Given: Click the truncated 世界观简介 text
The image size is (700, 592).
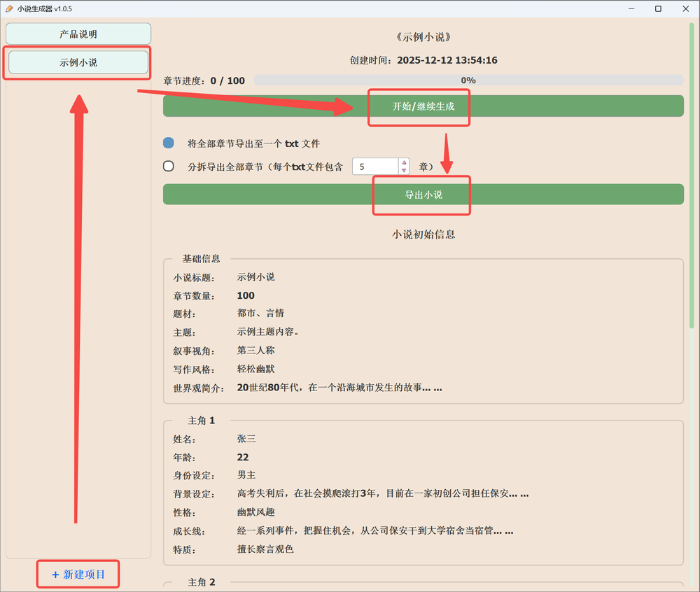Looking at the screenshot, I should pyautogui.click(x=339, y=388).
